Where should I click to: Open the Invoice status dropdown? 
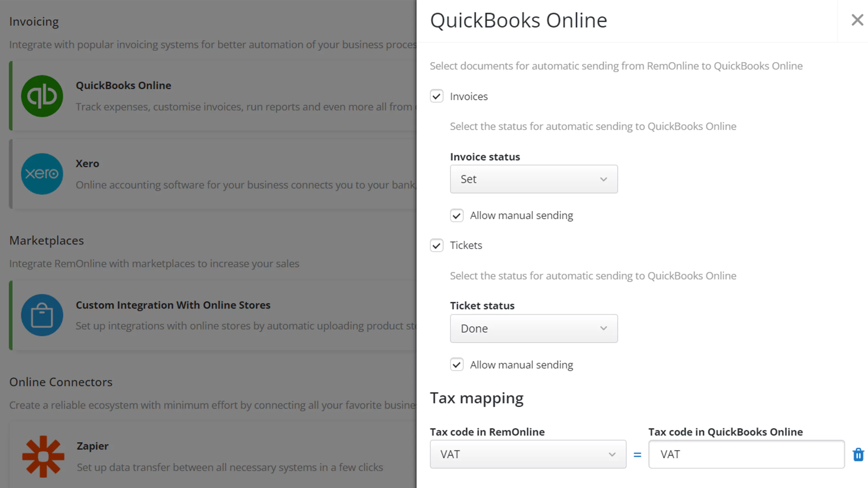[x=534, y=179]
